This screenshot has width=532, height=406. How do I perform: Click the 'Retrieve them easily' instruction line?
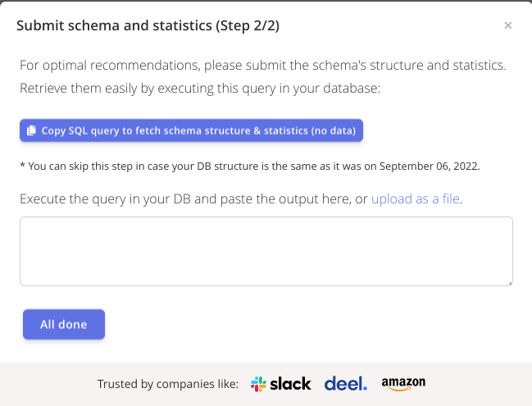(x=200, y=88)
